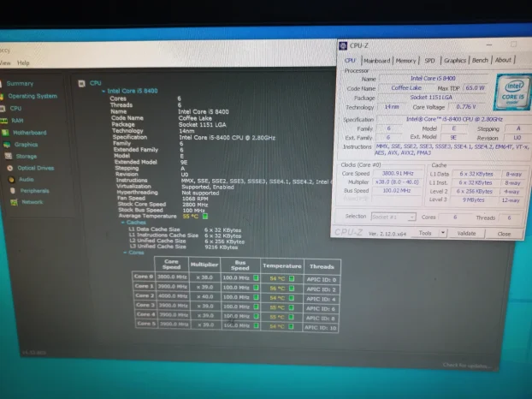Collapse the Intel Core i5 8400 tree node
Screen dimensions: 532x399
[x=103, y=91]
